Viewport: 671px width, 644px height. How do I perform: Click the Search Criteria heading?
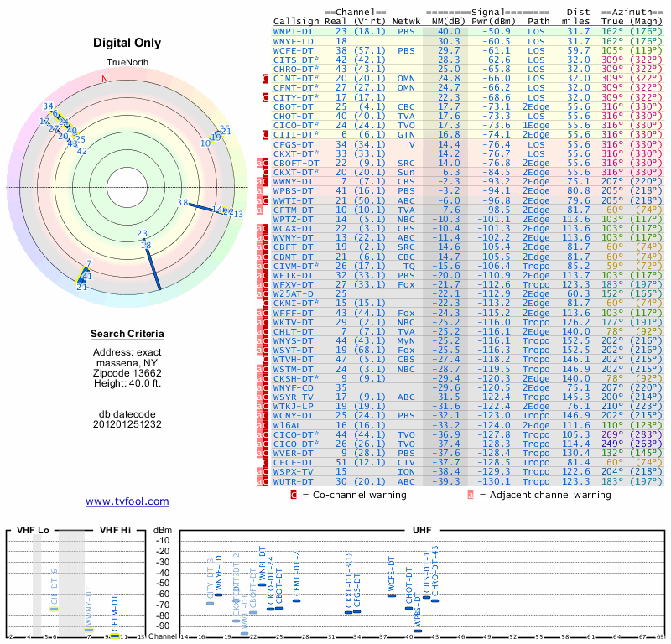click(x=127, y=335)
